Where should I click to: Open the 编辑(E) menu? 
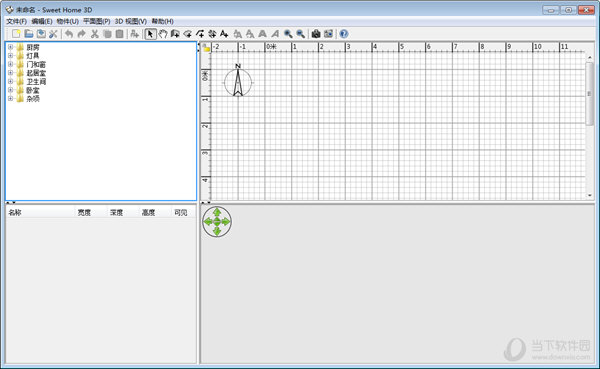point(42,21)
